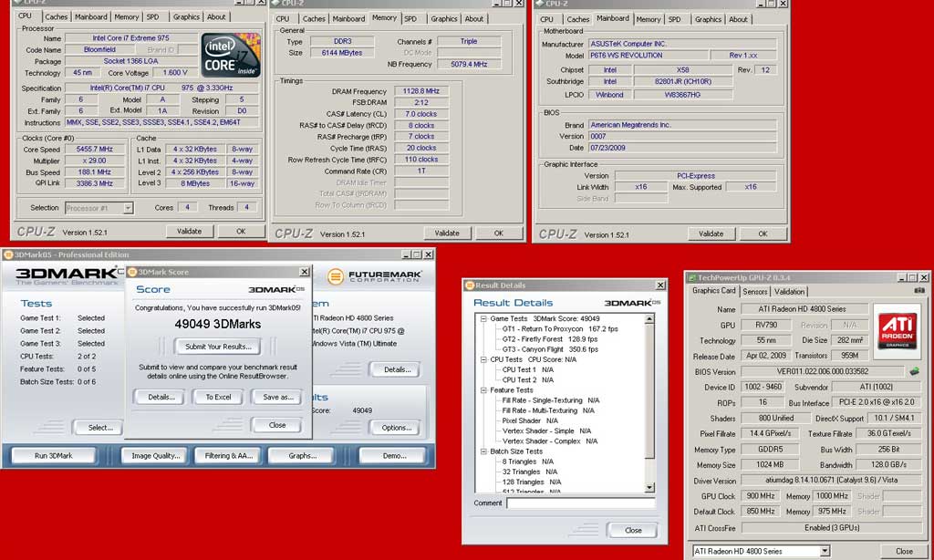Open the Image Quality... settings
Viewport: 934px width, 560px height.
(155, 456)
